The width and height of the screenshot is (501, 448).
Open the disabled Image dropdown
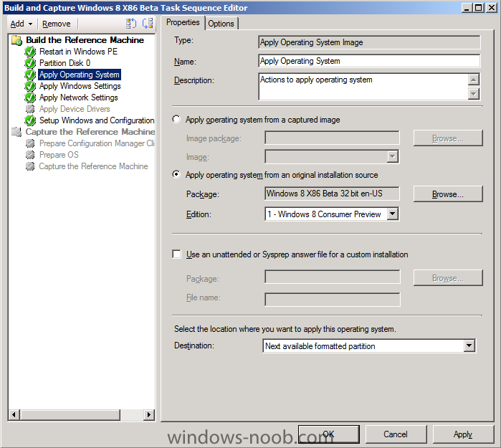[393, 157]
